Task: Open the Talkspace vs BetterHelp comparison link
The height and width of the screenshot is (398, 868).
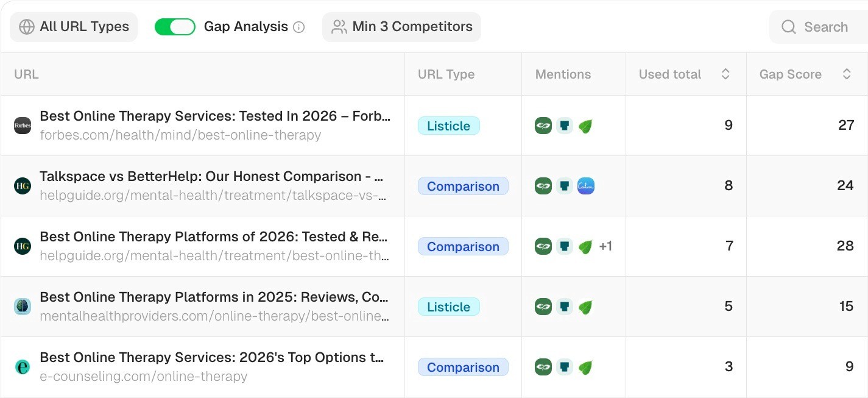Action: click(211, 176)
